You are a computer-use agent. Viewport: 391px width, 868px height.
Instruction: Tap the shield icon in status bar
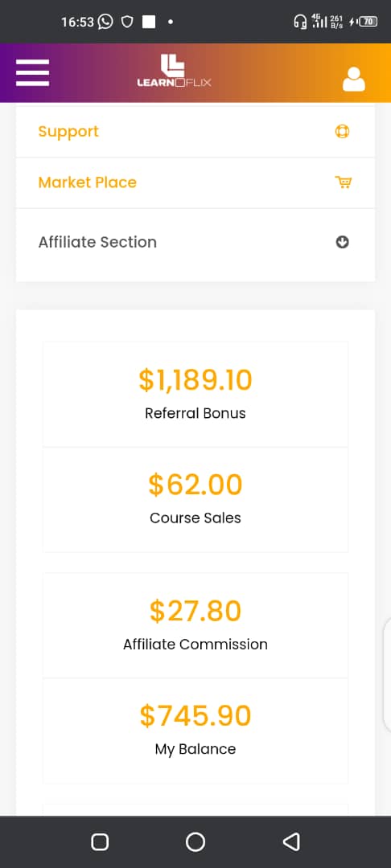click(x=127, y=23)
